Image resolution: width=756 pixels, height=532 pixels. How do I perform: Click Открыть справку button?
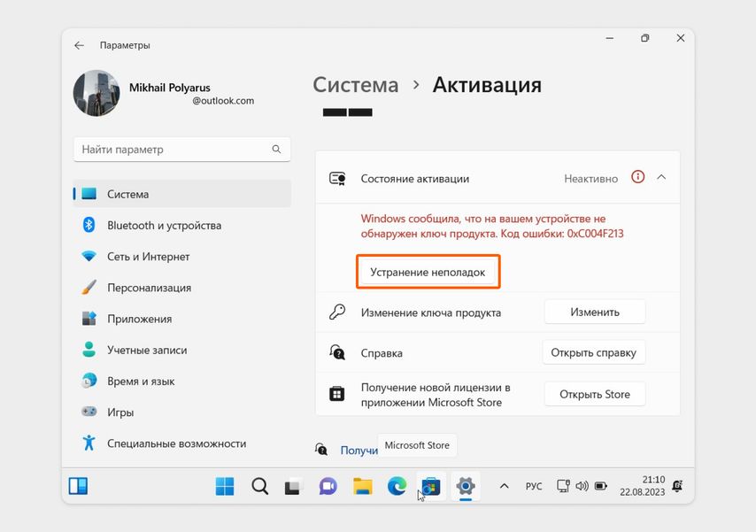[x=593, y=352]
